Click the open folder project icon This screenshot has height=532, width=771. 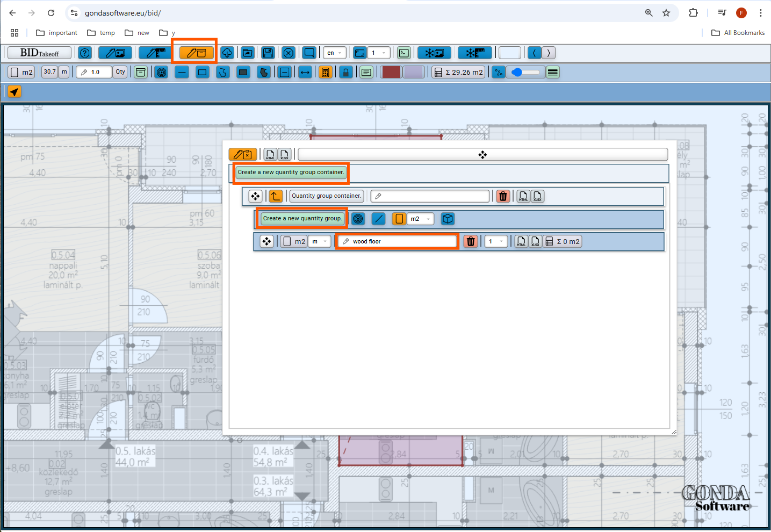(x=248, y=53)
